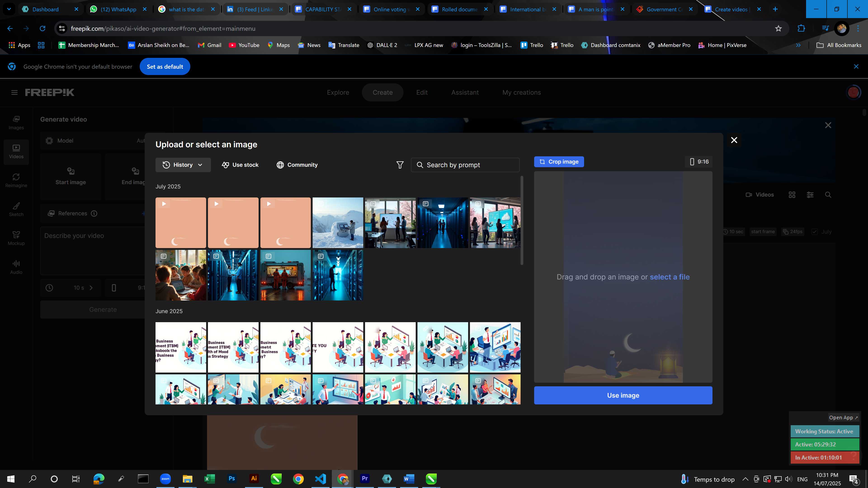Select the food truck at night thumbnail

pyautogui.click(x=285, y=275)
